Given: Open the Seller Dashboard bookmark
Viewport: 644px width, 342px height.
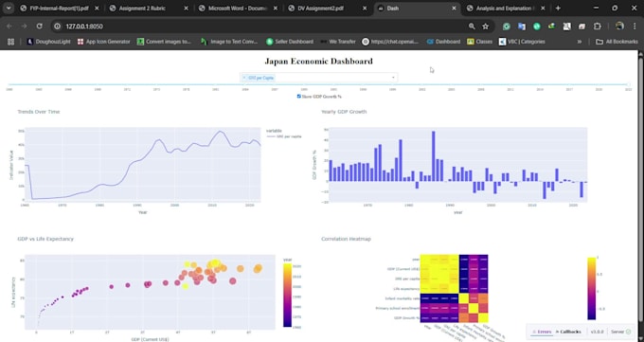Looking at the screenshot, I should pyautogui.click(x=290, y=42).
